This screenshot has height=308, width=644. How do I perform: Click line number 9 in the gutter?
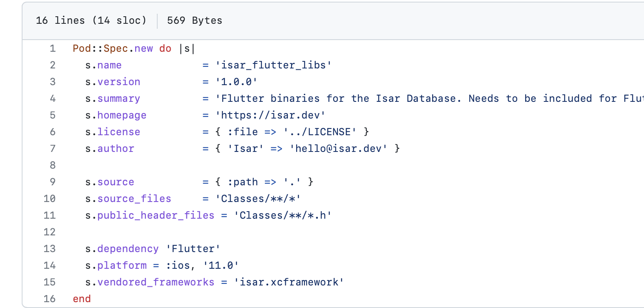pos(53,182)
